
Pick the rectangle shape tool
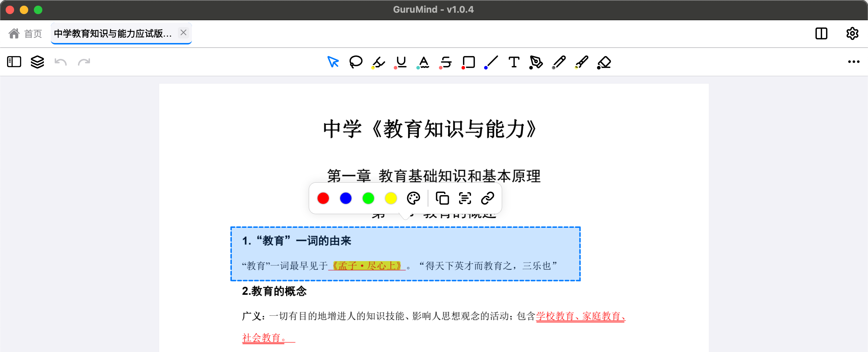tap(469, 62)
